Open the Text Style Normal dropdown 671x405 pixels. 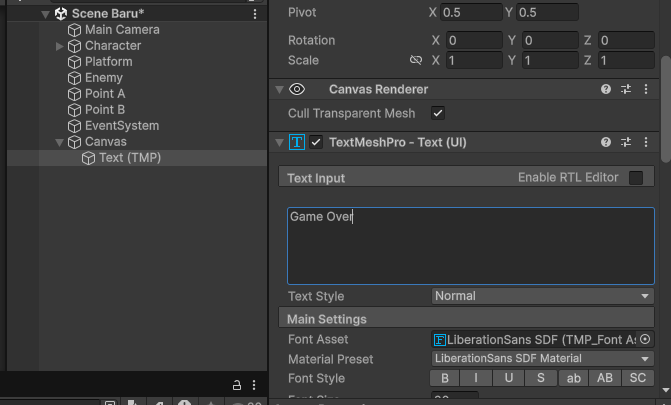point(543,296)
